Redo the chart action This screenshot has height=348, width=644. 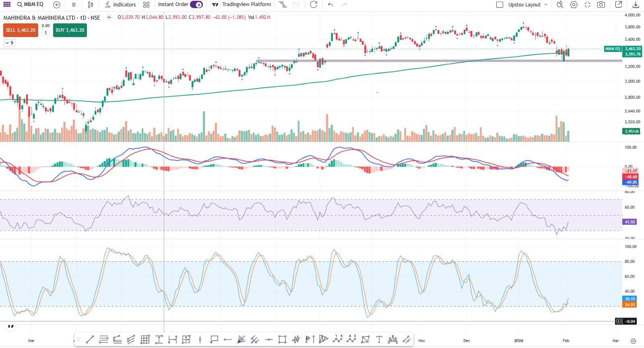click(x=344, y=4)
